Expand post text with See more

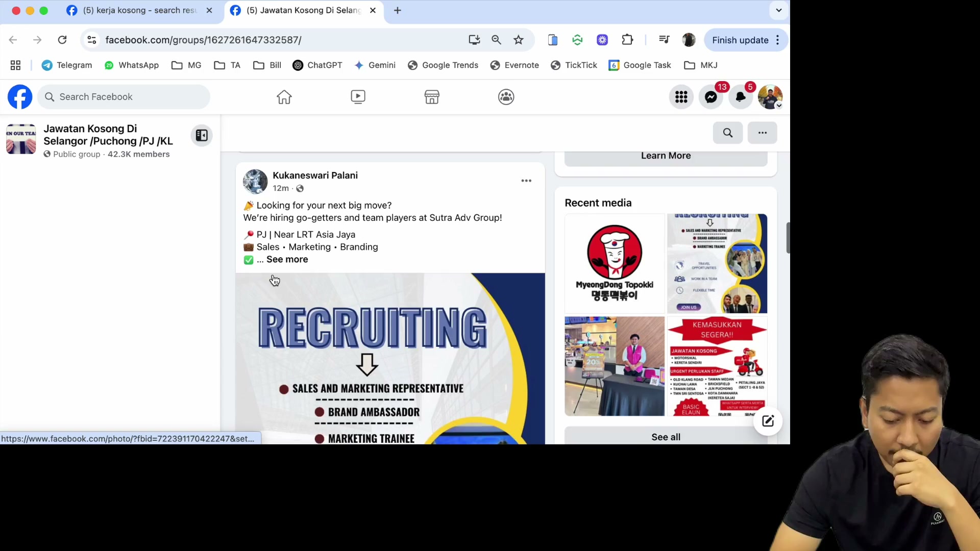click(287, 259)
